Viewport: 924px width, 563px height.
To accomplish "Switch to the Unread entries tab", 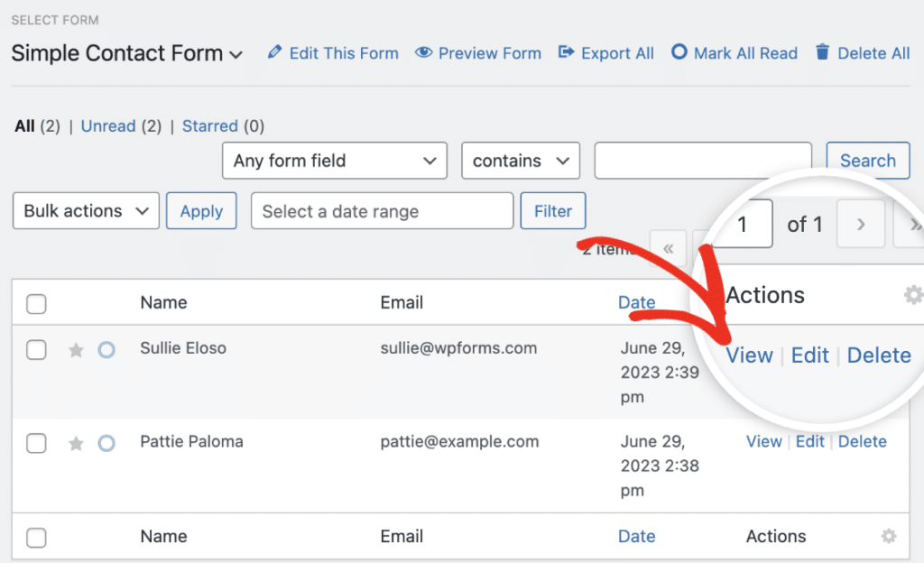I will (x=108, y=126).
